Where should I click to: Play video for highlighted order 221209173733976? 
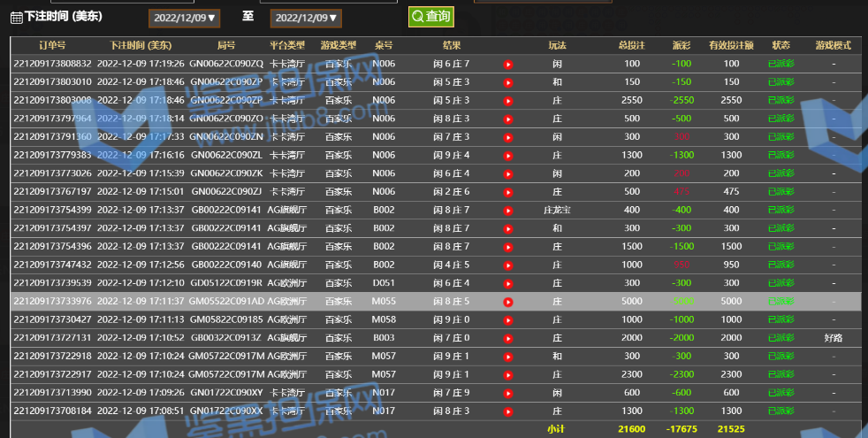pos(508,302)
